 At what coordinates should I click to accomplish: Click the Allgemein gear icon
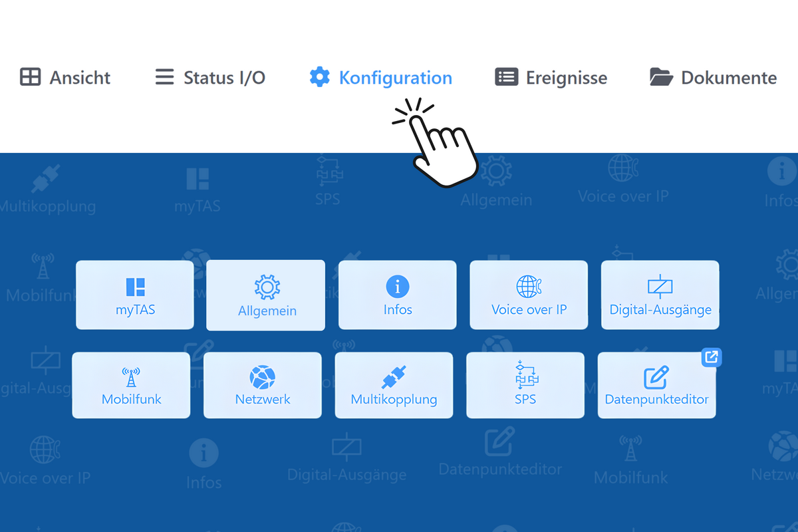pos(267,288)
